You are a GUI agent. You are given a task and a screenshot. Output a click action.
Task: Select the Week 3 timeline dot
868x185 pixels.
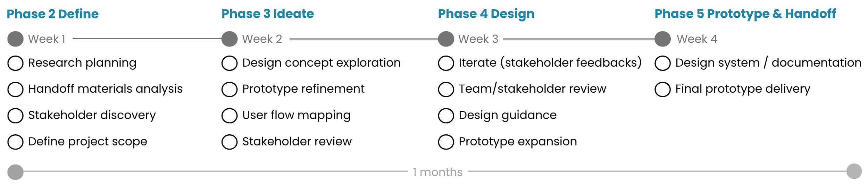pos(446,39)
